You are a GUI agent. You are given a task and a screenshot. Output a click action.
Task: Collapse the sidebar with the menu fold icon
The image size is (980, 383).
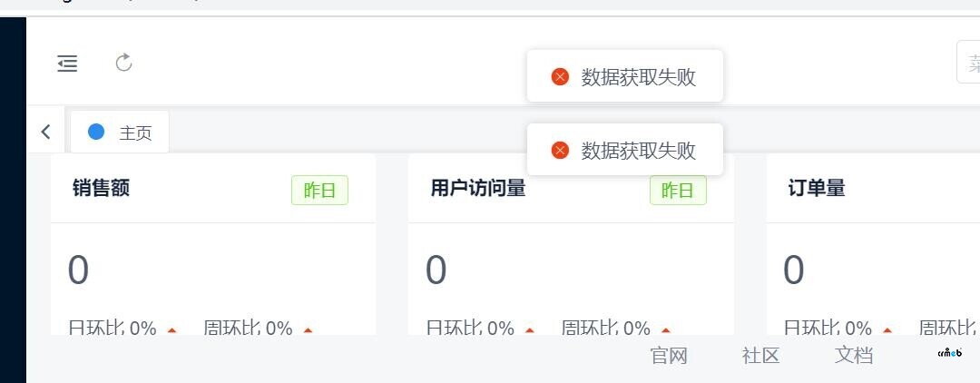click(67, 64)
